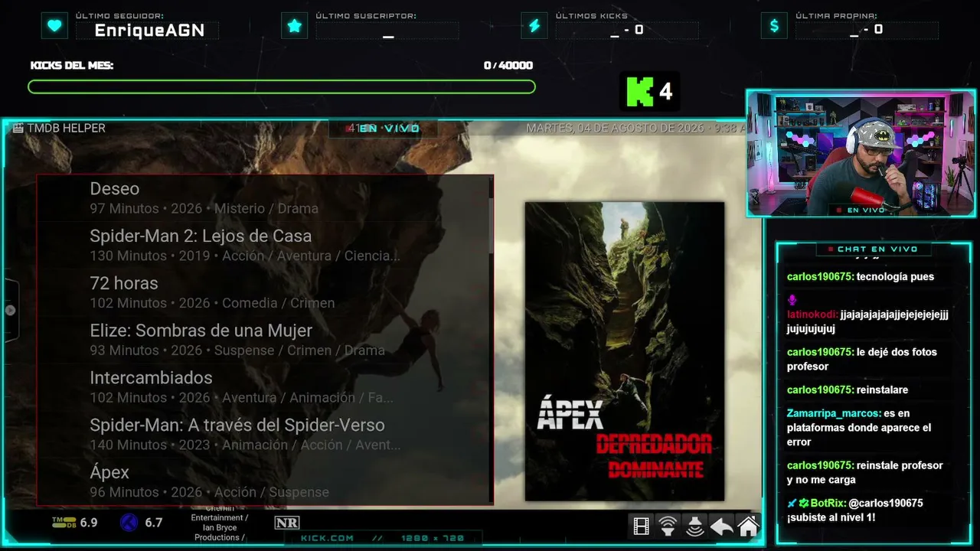This screenshot has height=551, width=980.
Task: Click carlos190675 in 'tecnología pues' message
Action: click(819, 277)
